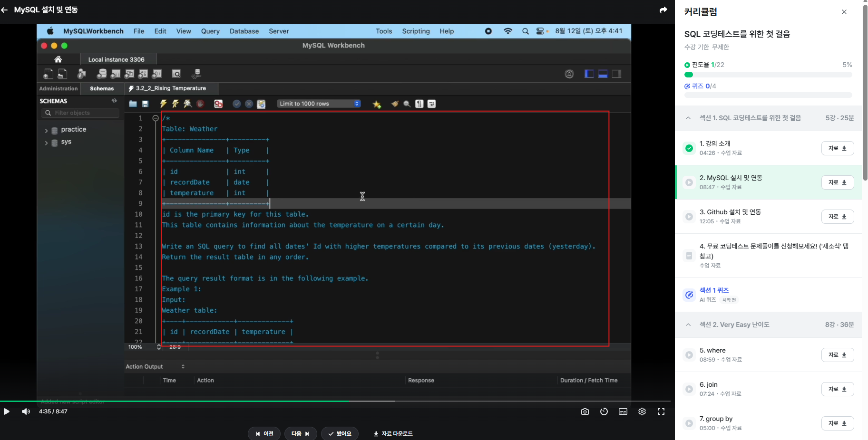The width and height of the screenshot is (868, 440).
Task: Toggle the bottom output panel visibility
Action: [603, 74]
